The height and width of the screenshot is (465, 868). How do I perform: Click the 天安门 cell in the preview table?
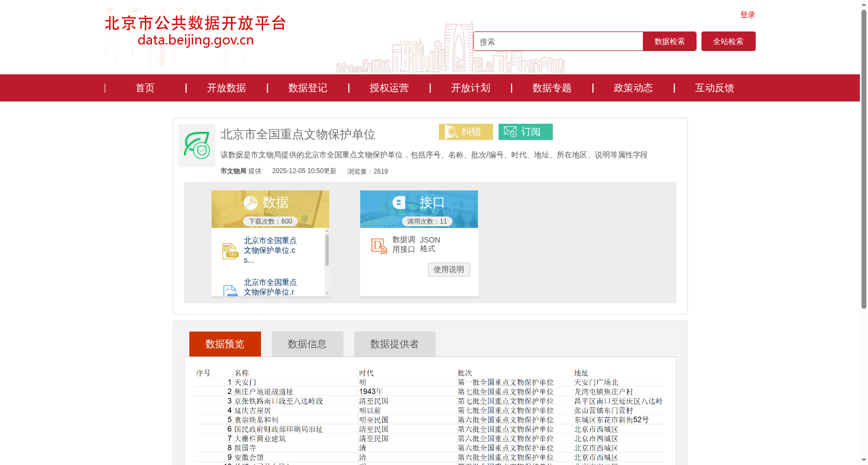(x=245, y=383)
